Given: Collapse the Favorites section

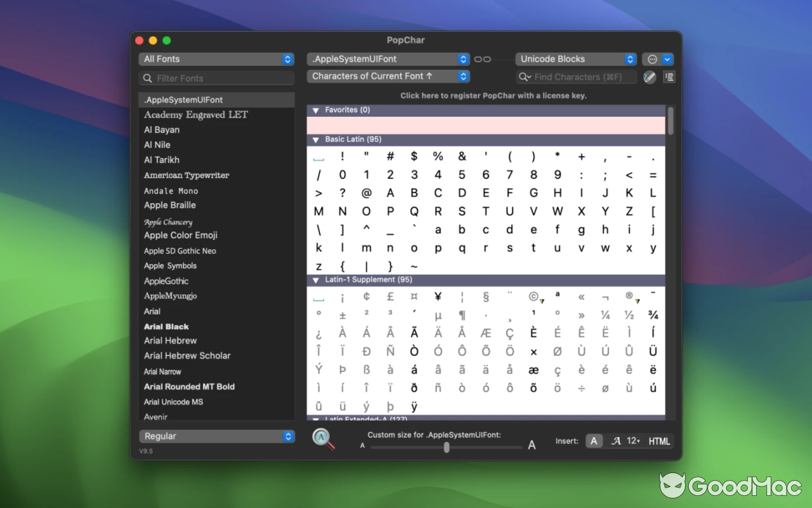Looking at the screenshot, I should tap(315, 110).
